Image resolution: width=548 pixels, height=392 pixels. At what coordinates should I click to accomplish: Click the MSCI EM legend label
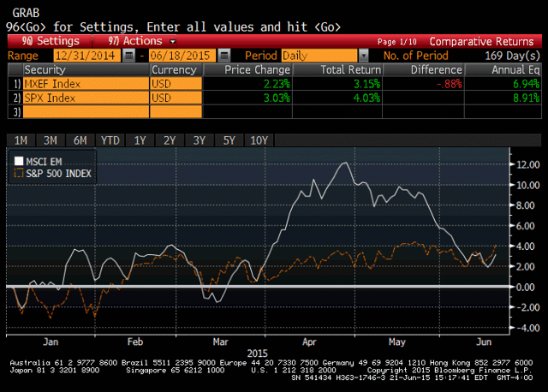coord(44,162)
